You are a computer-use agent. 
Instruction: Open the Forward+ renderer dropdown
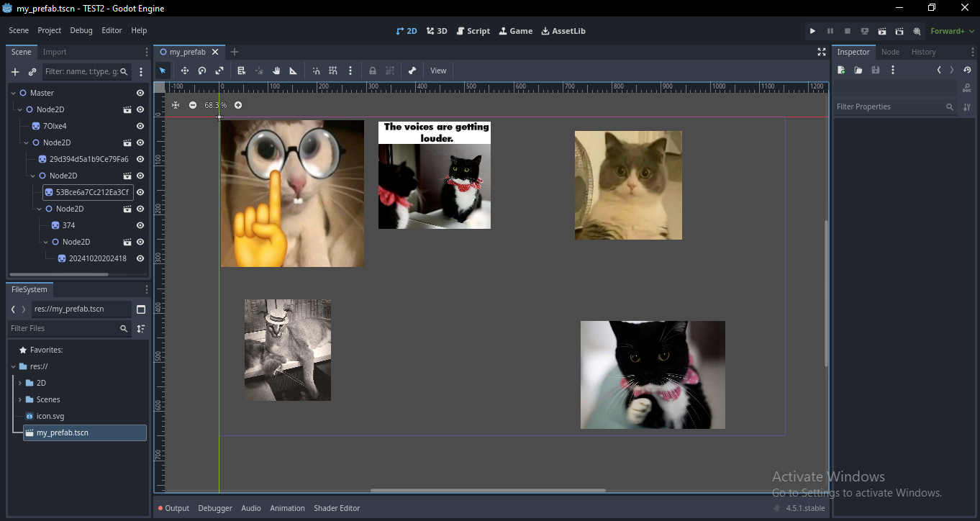tap(950, 31)
